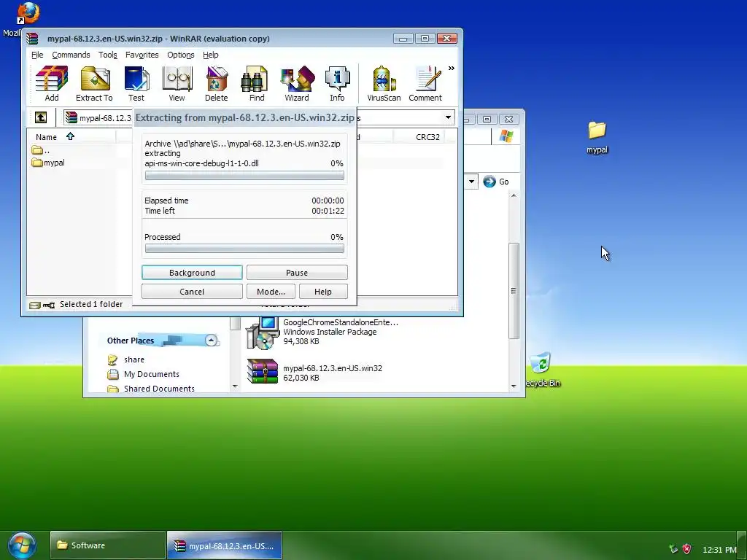Show archive Info toolbar icon
This screenshot has height=560, width=747.
tap(337, 84)
